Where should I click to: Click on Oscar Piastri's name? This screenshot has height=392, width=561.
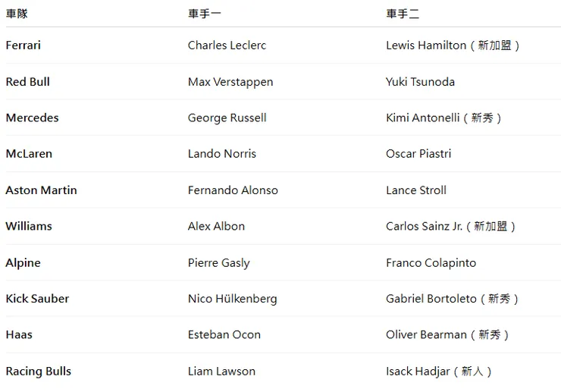click(418, 154)
